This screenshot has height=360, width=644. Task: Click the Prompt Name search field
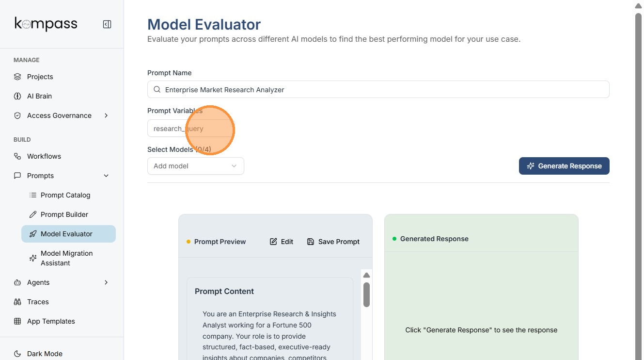tap(378, 89)
